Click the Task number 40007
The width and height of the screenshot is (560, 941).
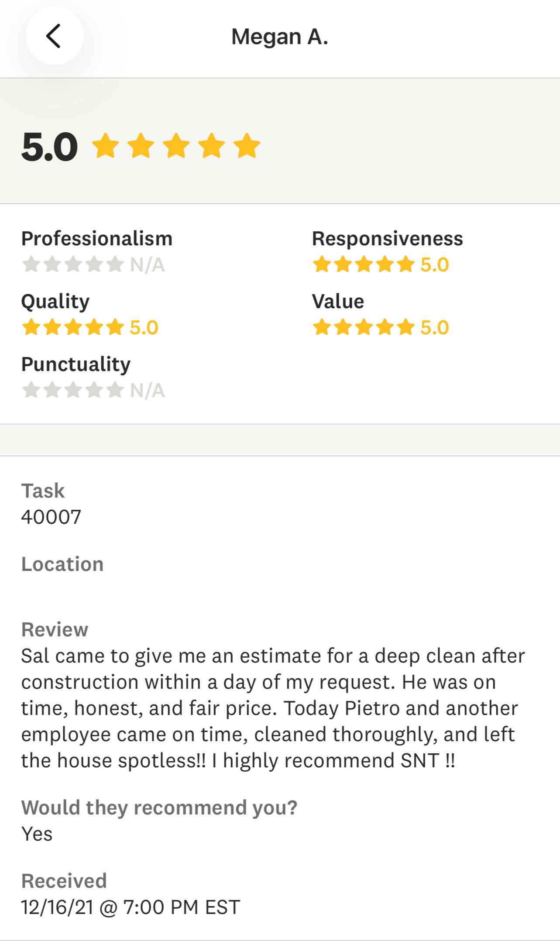point(51,517)
